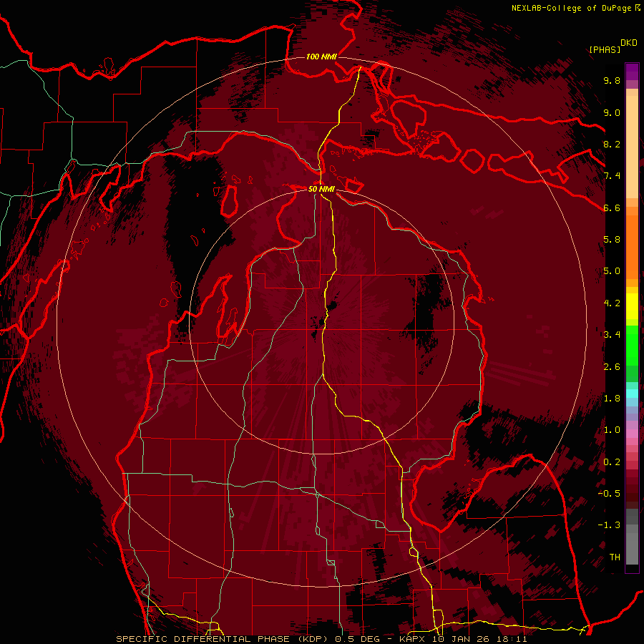Image resolution: width=644 pixels, height=644 pixels.
Task: Select the 5.8 scale value
Action: [x=612, y=240]
